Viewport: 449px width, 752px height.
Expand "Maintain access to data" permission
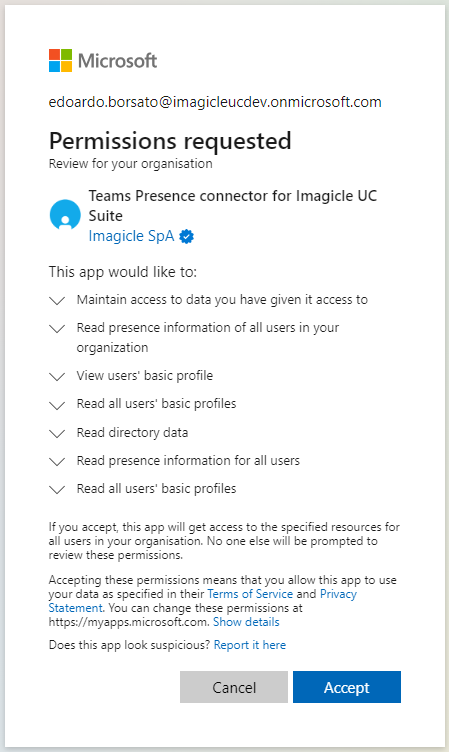tap(57, 300)
